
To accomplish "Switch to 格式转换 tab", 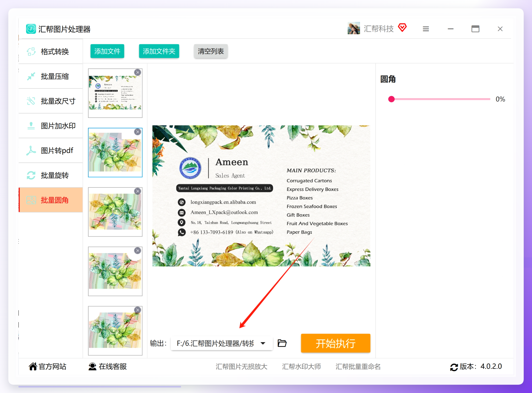I will pos(51,52).
